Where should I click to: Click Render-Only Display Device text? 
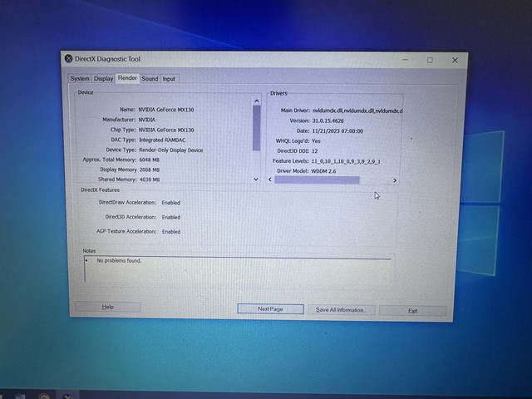[171, 150]
